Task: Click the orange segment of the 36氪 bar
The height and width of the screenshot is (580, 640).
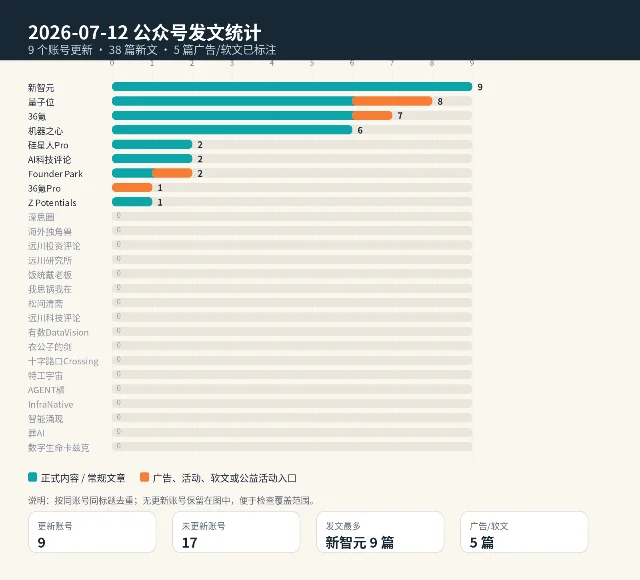Action: coord(372,116)
